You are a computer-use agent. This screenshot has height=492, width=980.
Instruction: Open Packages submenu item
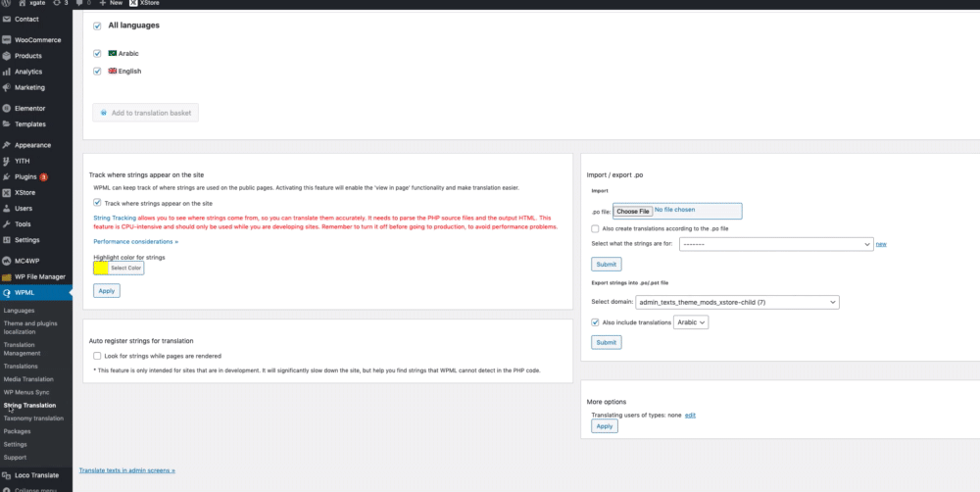click(x=17, y=431)
